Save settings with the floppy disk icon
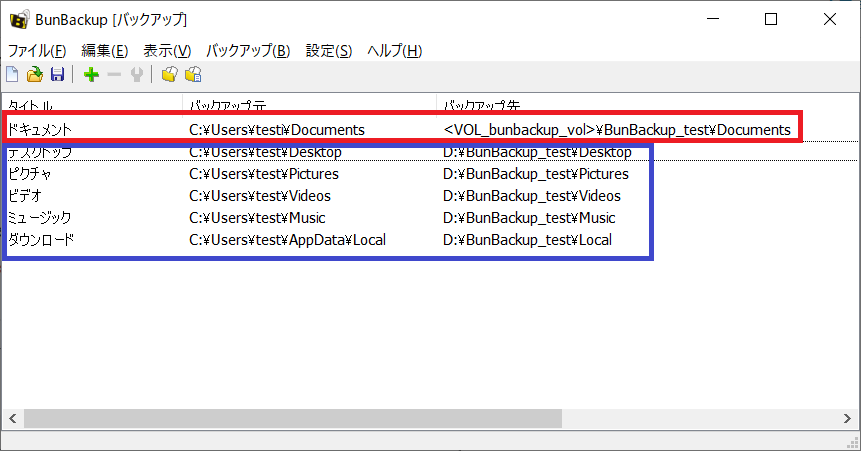Screen dimensions: 861x451 [57, 74]
